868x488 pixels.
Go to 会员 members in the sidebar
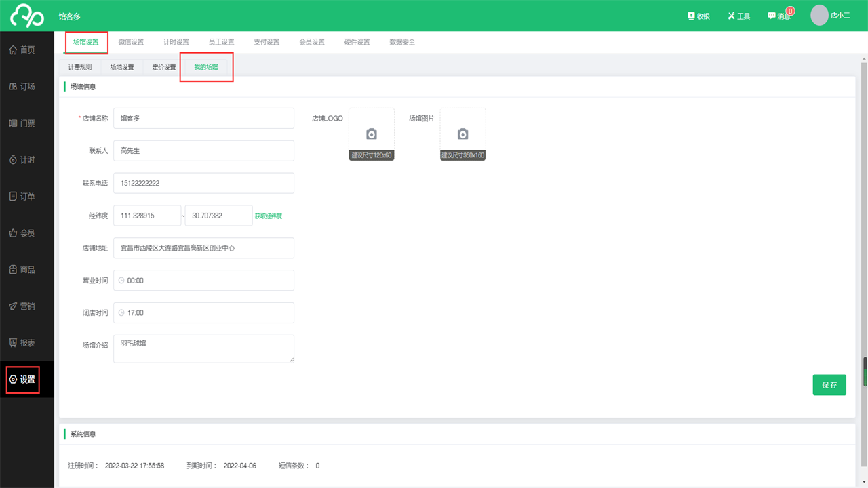point(27,233)
